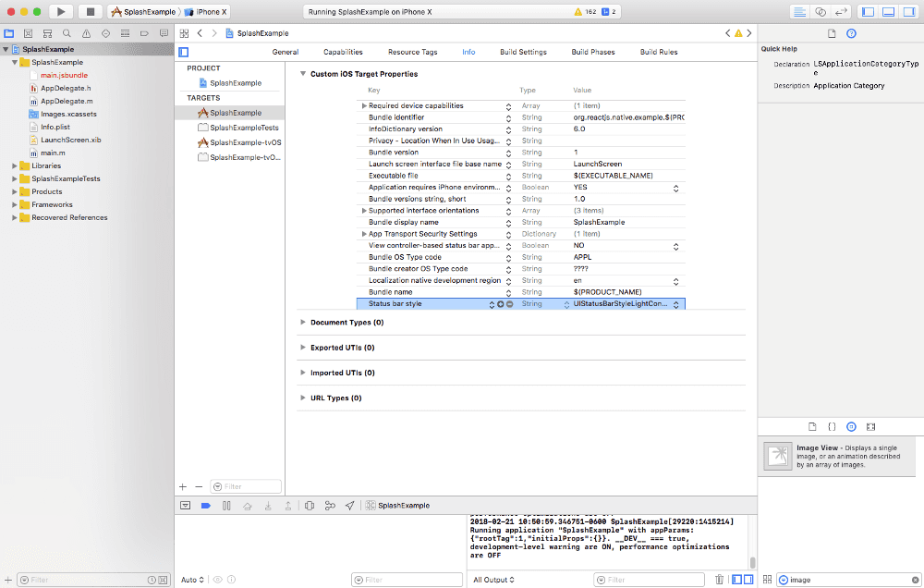Image resolution: width=924 pixels, height=588 pixels.
Task: Click the Stop button in toolbar
Action: 91,11
